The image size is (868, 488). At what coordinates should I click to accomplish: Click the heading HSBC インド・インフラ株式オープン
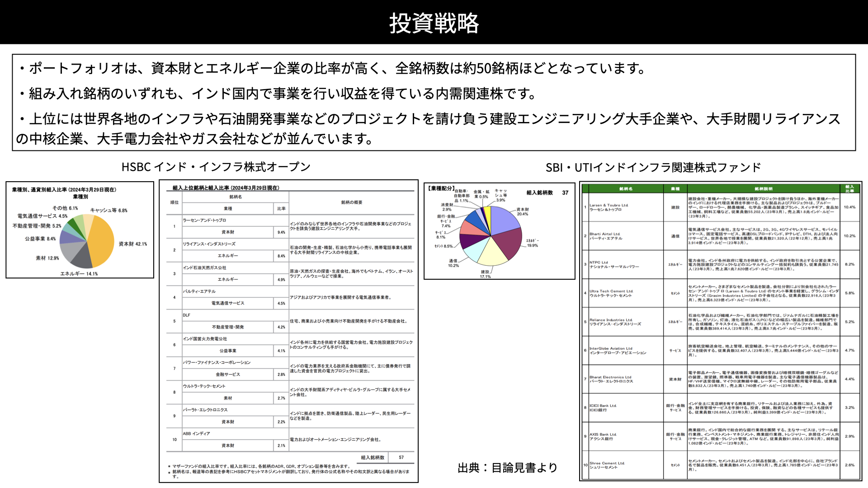(216, 167)
